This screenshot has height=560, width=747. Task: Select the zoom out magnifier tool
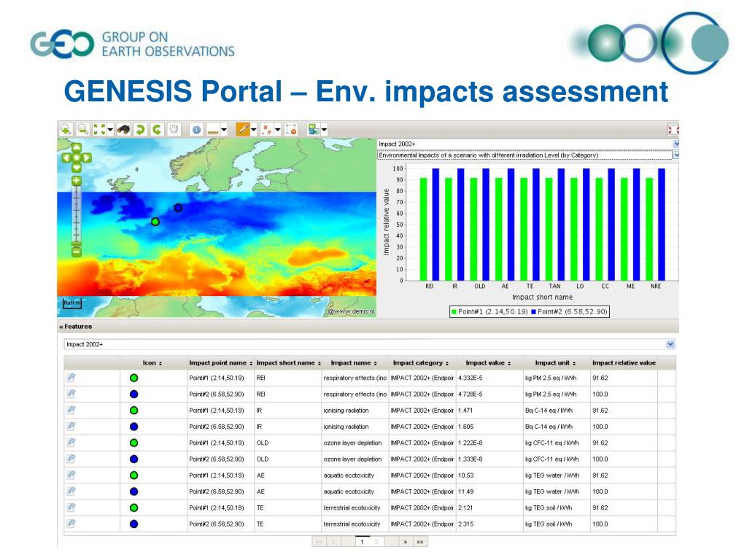pos(82,130)
